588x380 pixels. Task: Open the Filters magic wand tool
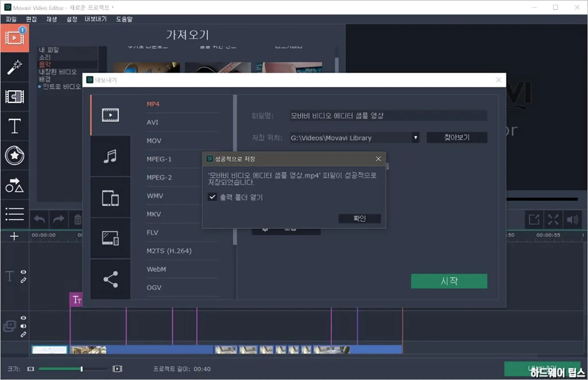point(14,68)
